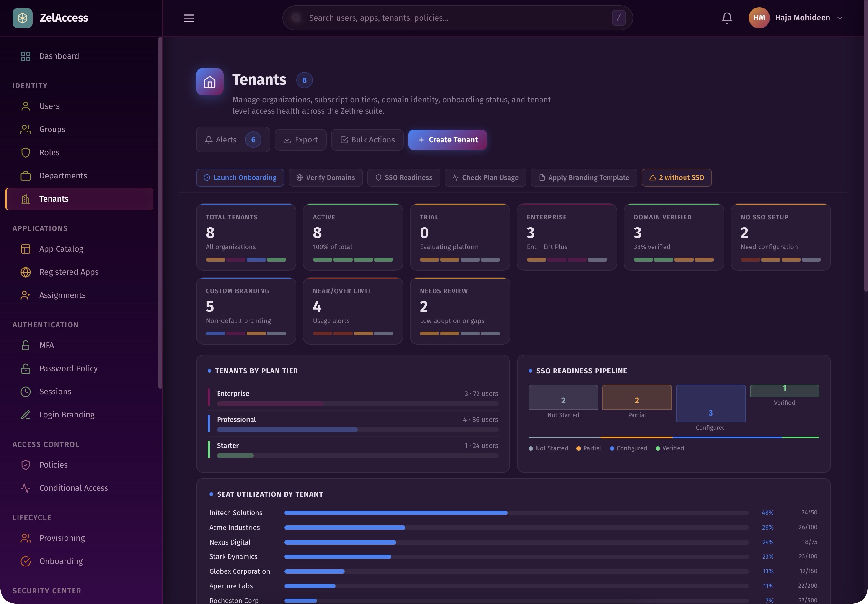Click the MFA lock icon

(25, 345)
